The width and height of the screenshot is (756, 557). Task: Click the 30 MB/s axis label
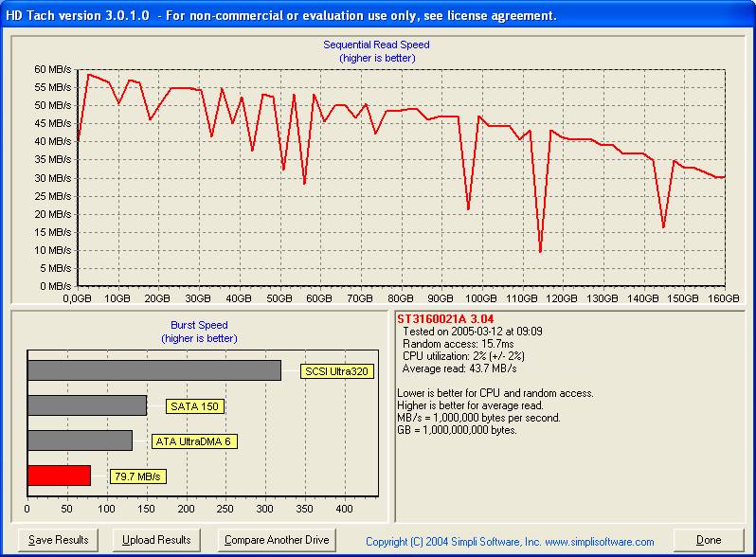[x=52, y=178]
